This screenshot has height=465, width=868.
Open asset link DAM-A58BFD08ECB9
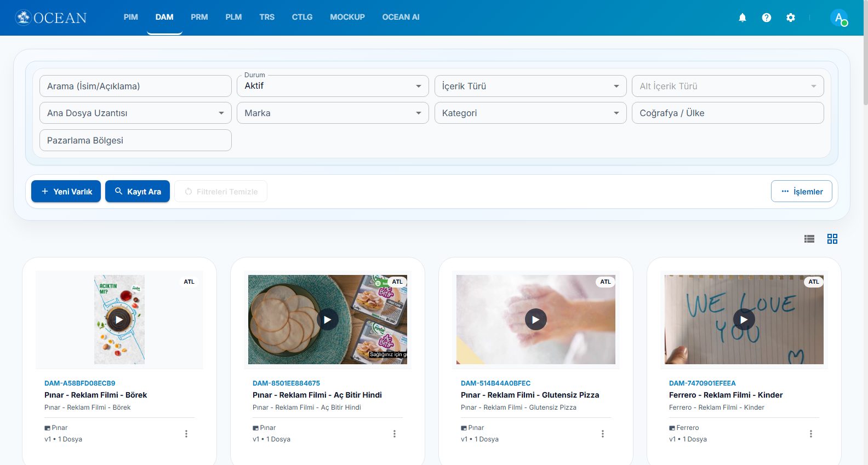(x=80, y=383)
